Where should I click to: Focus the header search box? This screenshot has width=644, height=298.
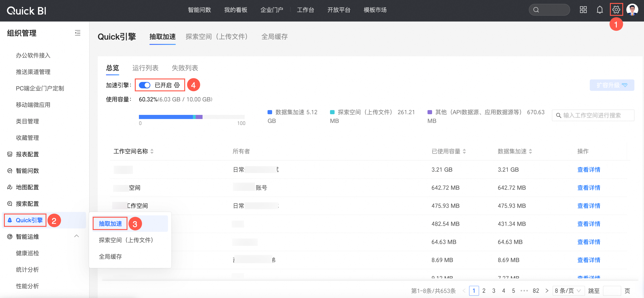tap(549, 10)
